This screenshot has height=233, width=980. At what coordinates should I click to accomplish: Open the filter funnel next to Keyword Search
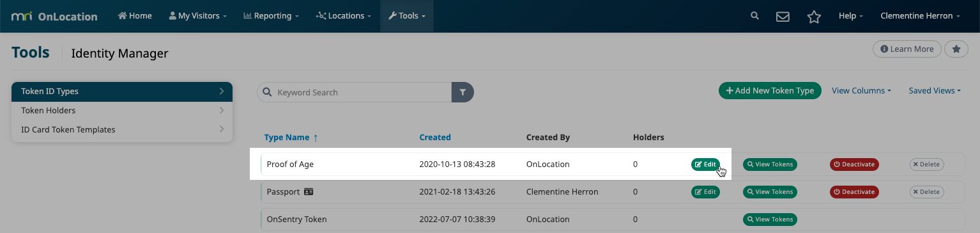click(463, 92)
